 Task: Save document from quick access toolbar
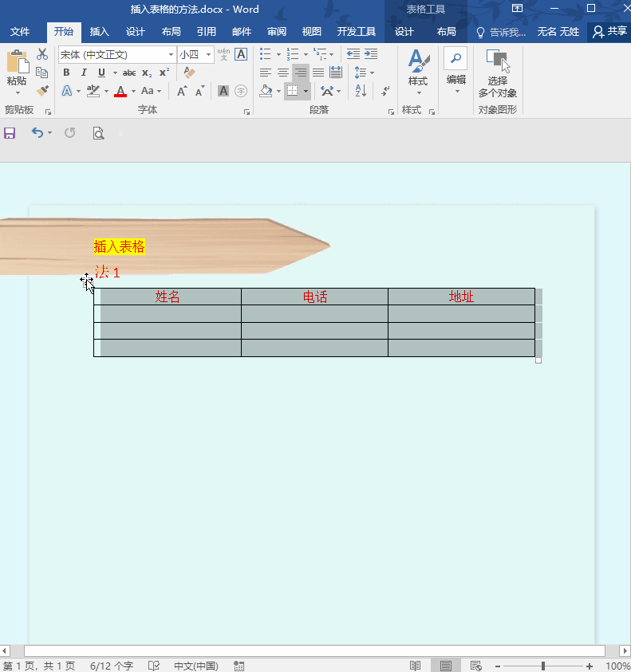(10, 133)
